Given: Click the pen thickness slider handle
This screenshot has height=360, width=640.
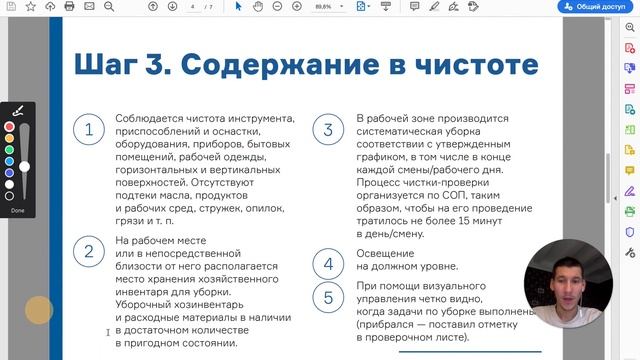Looking at the screenshot, I should point(24,167).
